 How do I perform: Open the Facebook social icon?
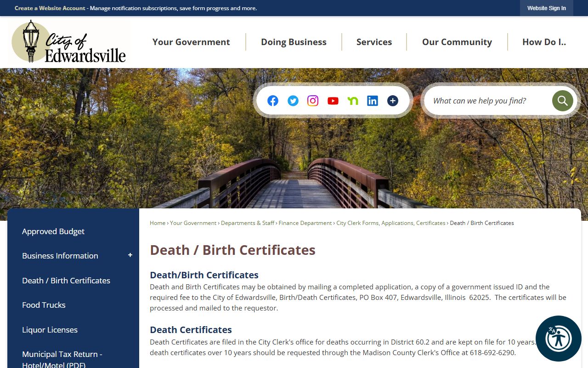point(273,101)
